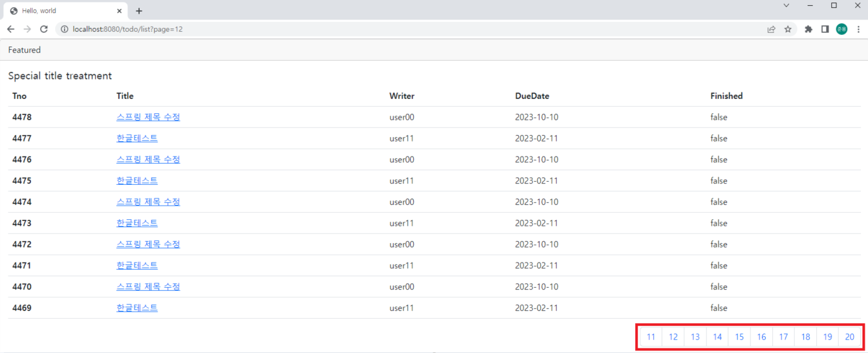Toggle the browser side panel icon
This screenshot has width=868, height=353.
click(x=825, y=29)
